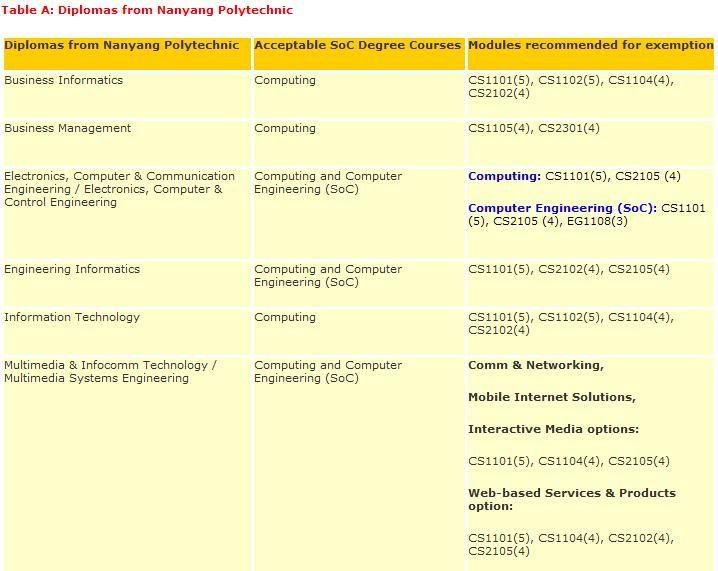Click 'Computing' in the Information Technology row

(x=285, y=317)
